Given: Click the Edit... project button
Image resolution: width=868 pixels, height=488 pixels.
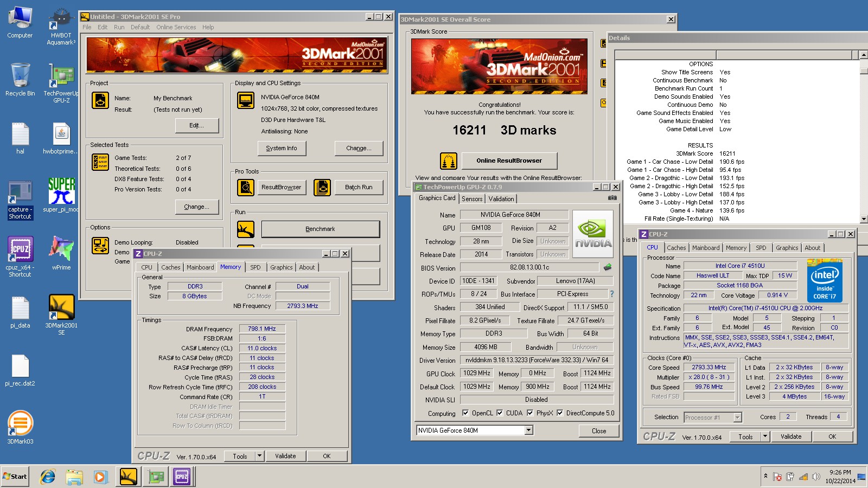Looking at the screenshot, I should coord(197,125).
